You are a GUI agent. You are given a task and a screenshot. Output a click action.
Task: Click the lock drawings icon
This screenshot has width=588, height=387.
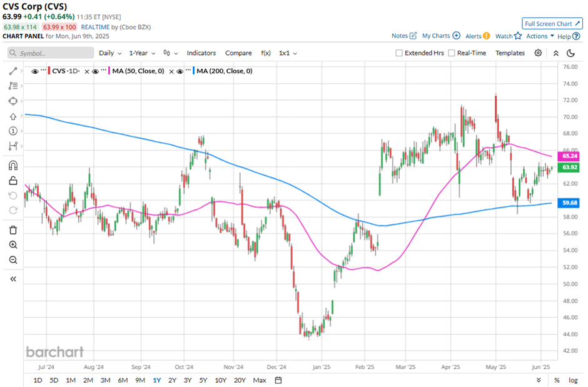pos(13,181)
